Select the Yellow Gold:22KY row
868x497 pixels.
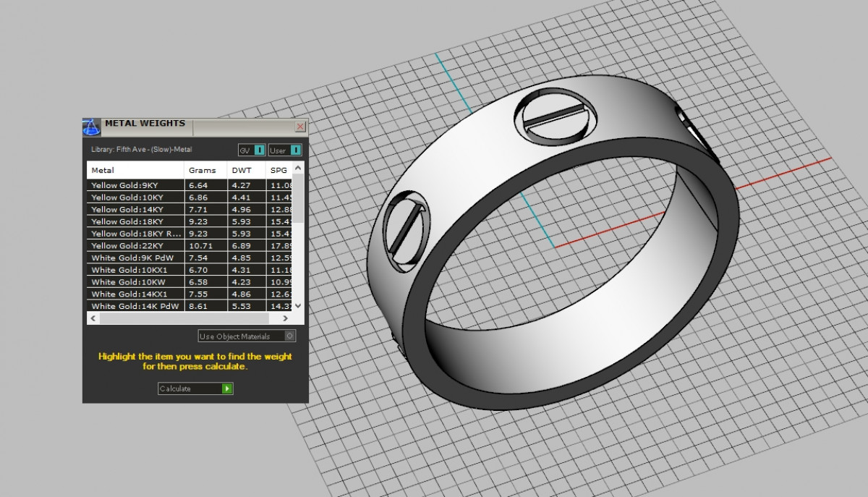pos(135,246)
